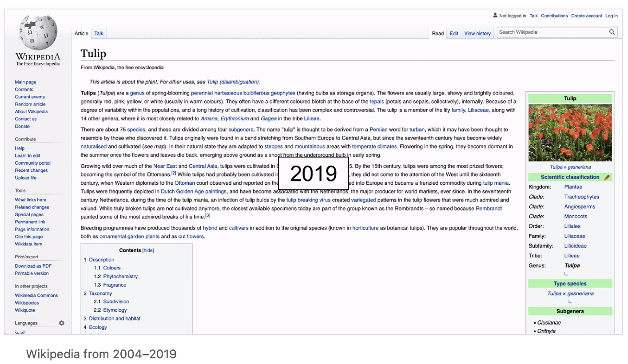The height and width of the screenshot is (364, 628).
Task: Open the Wikiquote link
Action: [25, 310]
